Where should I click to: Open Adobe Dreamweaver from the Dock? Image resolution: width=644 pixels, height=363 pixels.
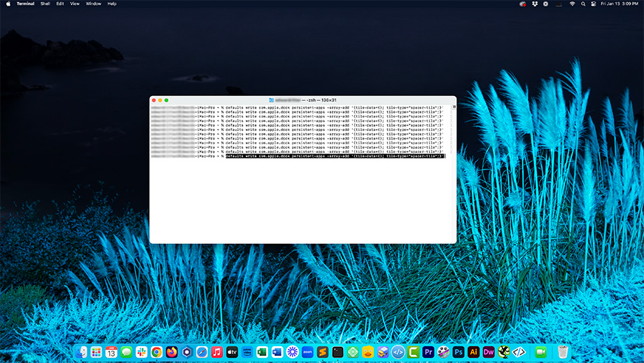pyautogui.click(x=489, y=352)
